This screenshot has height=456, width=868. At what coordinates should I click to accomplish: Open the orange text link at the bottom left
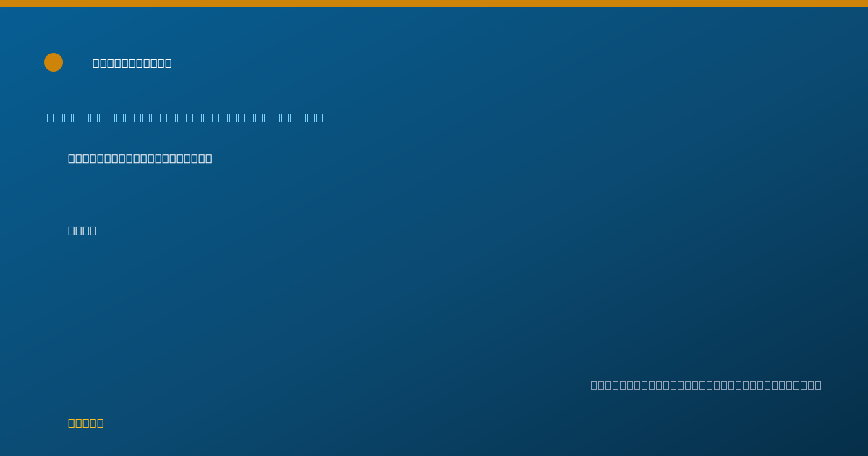tap(86, 423)
